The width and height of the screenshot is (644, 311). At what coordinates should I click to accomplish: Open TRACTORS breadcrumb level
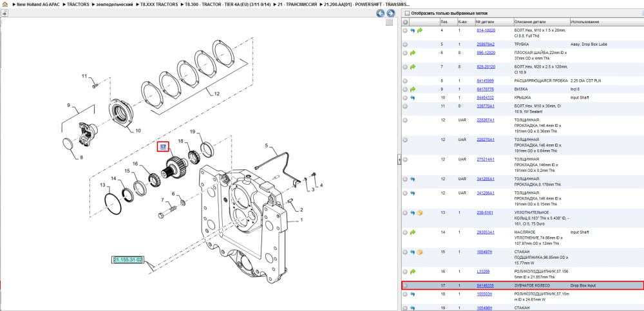point(78,4)
